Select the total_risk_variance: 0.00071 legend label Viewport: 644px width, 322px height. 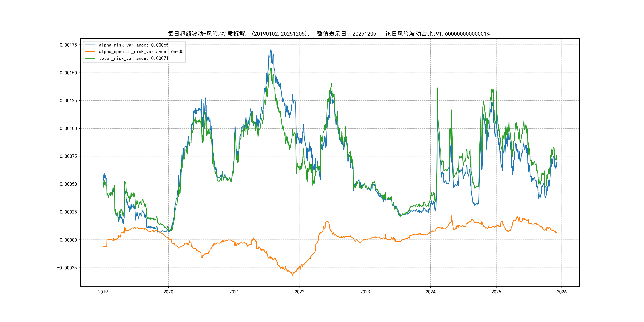[x=134, y=58]
